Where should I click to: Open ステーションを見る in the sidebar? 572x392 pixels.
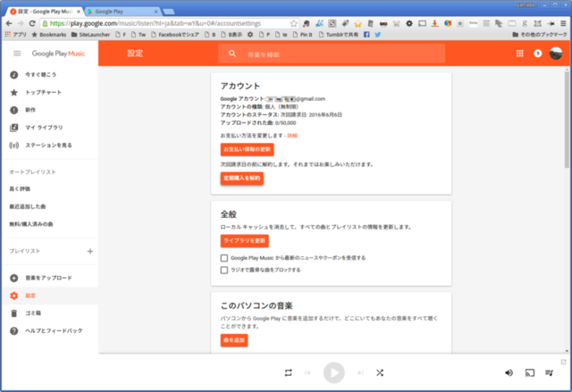coord(50,146)
